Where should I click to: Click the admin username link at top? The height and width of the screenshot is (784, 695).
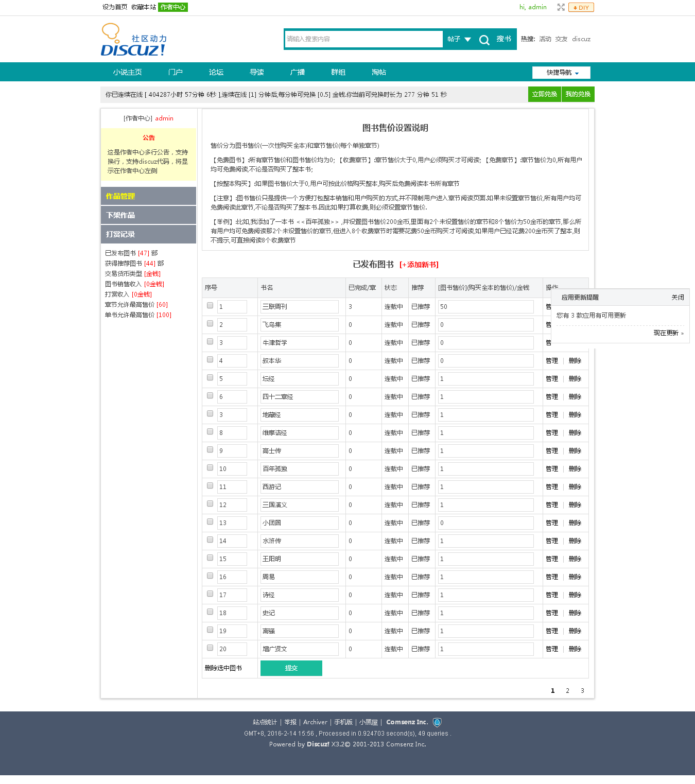pyautogui.click(x=537, y=7)
